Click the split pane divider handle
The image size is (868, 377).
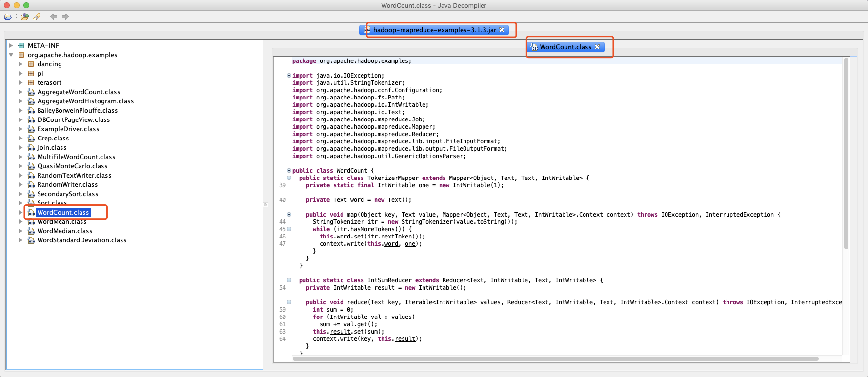[x=266, y=205]
